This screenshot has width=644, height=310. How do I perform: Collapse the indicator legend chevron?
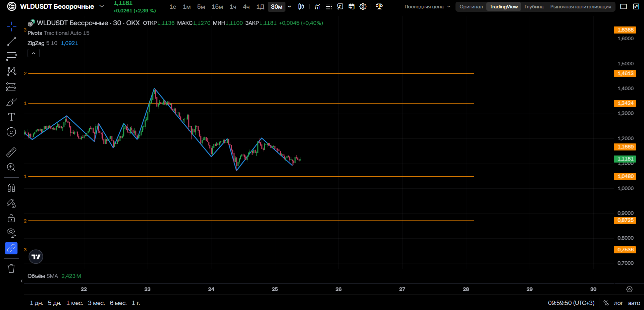(x=34, y=53)
